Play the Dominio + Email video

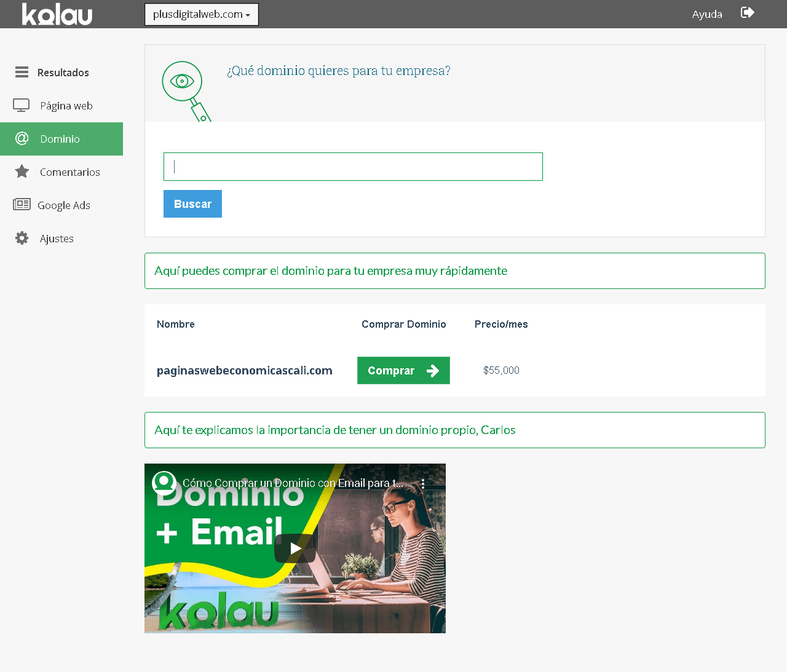pos(295,548)
